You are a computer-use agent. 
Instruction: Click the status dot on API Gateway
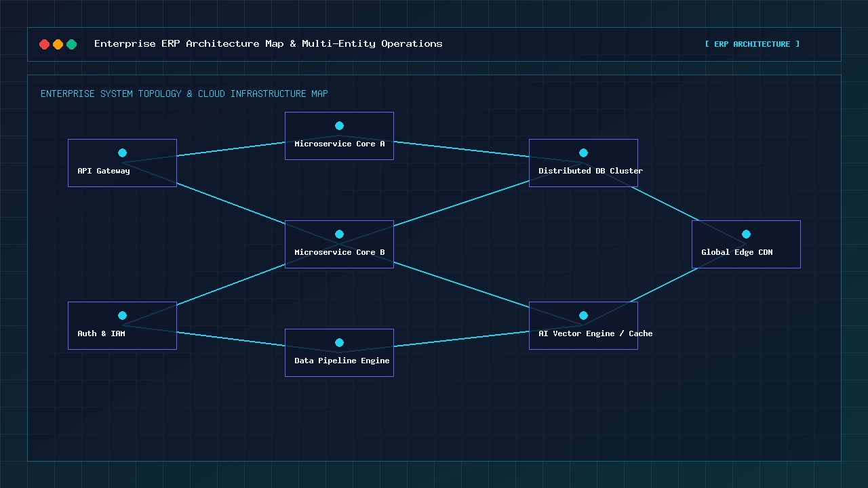pyautogui.click(x=122, y=152)
